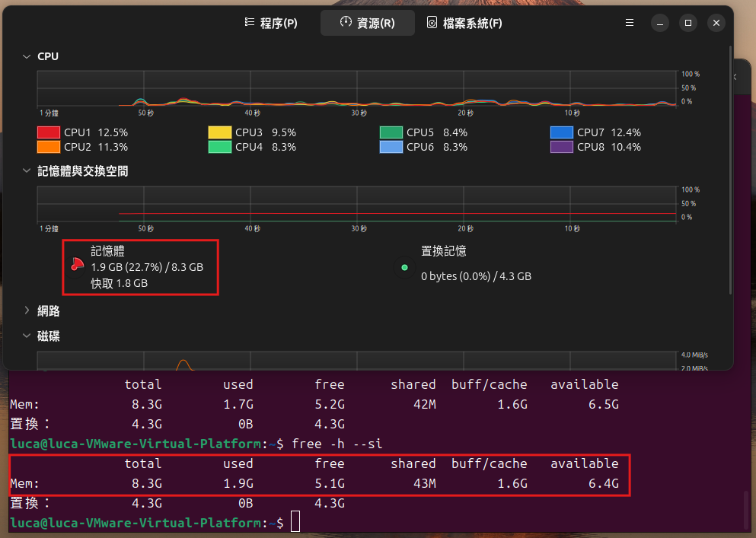Click the System Monitor vertical scrollbar
The height and width of the screenshot is (538, 756).
click(x=730, y=170)
